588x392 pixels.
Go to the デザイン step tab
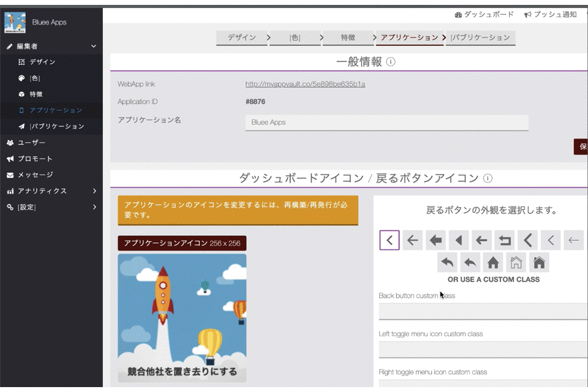pos(242,37)
